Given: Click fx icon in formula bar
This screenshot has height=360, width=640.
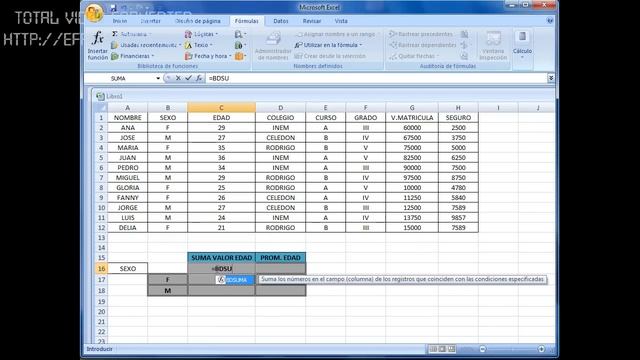Looking at the screenshot, I should pos(198,78).
